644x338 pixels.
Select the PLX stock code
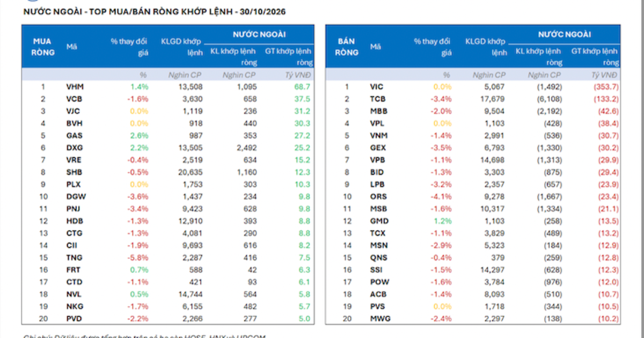(74, 184)
